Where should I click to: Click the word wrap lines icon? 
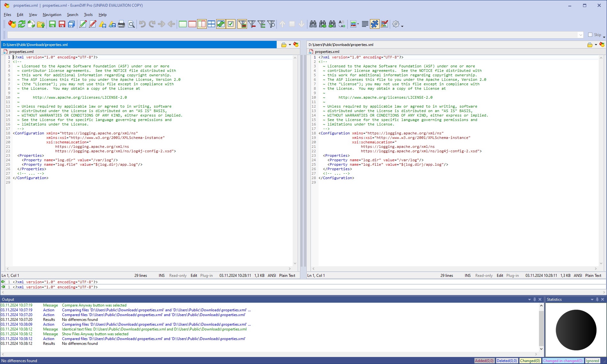[x=365, y=24]
